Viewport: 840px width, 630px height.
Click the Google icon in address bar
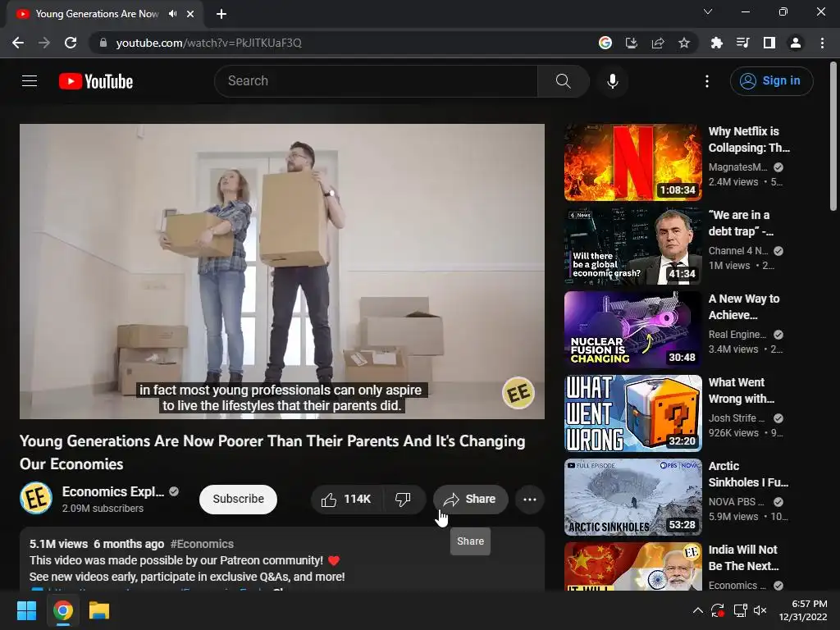point(605,43)
